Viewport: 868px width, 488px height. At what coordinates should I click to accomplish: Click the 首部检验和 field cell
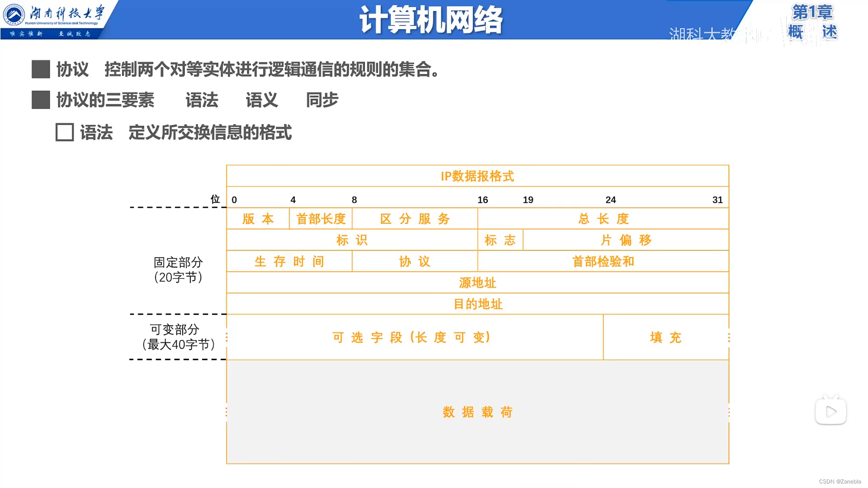pos(603,261)
